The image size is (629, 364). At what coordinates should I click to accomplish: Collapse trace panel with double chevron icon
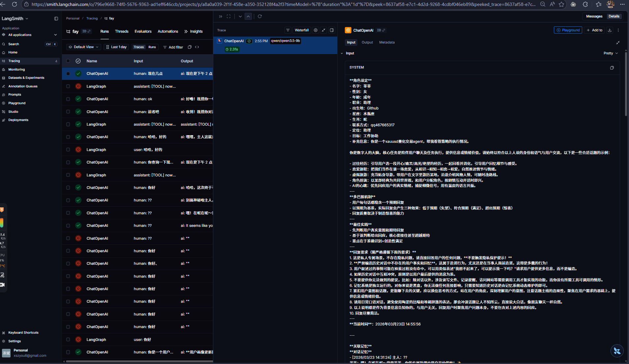click(x=221, y=16)
